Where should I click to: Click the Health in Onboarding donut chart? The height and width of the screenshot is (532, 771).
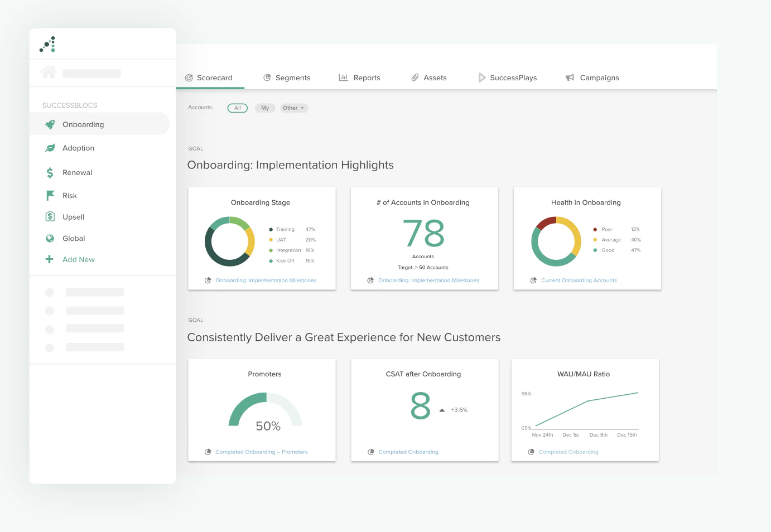click(x=556, y=241)
